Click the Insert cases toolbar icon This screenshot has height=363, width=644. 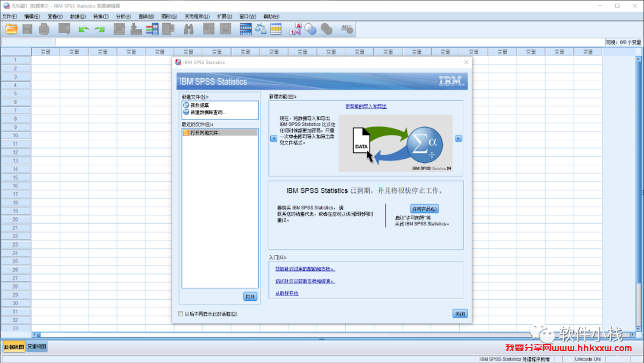point(209,29)
